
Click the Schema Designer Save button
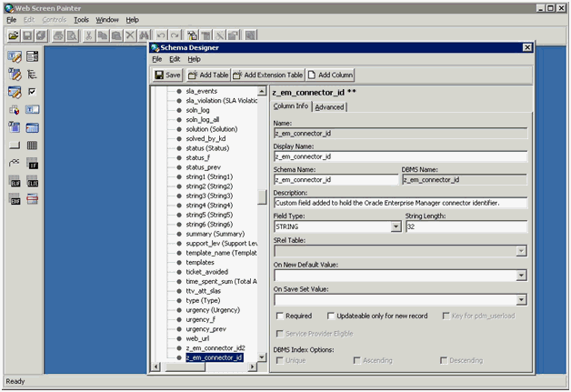click(x=167, y=75)
